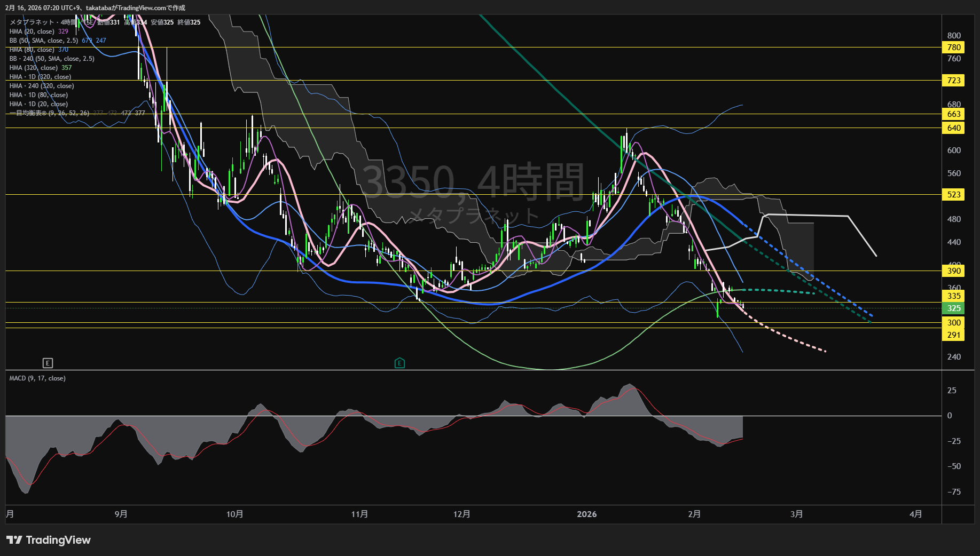Select the HMA (80, close) indicator legend
The width and height of the screenshot is (980, 556).
pyautogui.click(x=32, y=50)
